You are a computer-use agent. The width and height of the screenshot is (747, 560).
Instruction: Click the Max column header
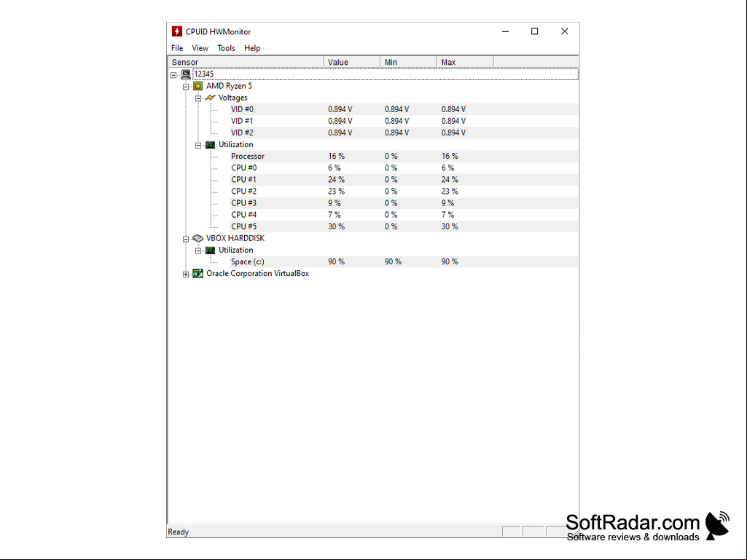(x=465, y=62)
